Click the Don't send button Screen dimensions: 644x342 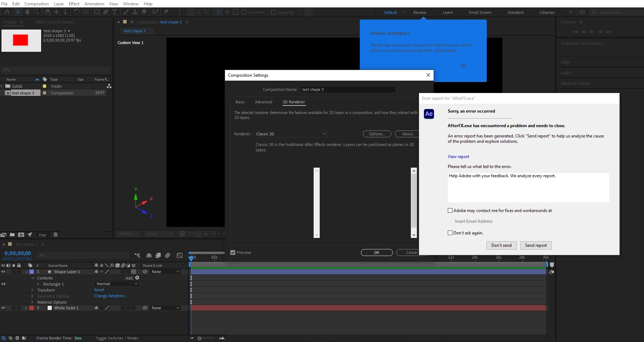[x=501, y=245]
